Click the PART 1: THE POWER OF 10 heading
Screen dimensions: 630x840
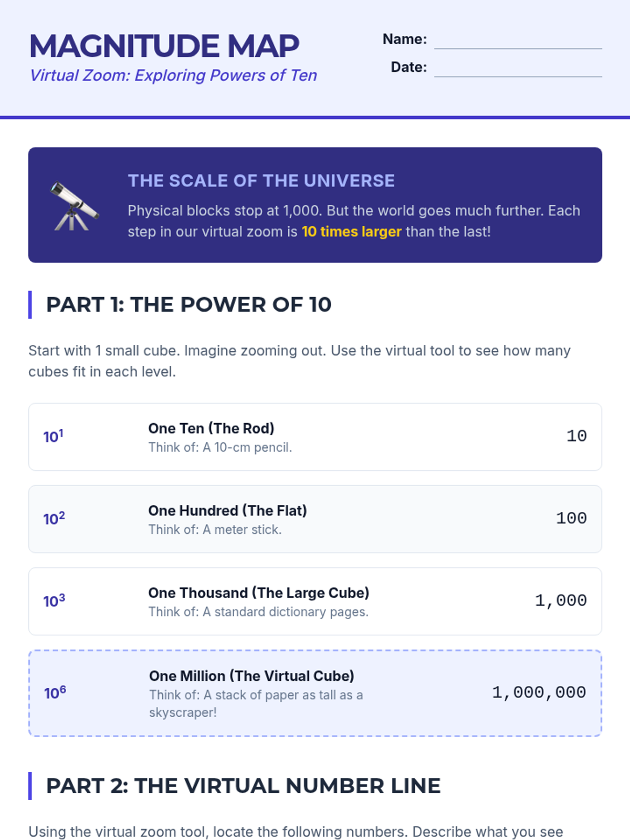tap(188, 304)
